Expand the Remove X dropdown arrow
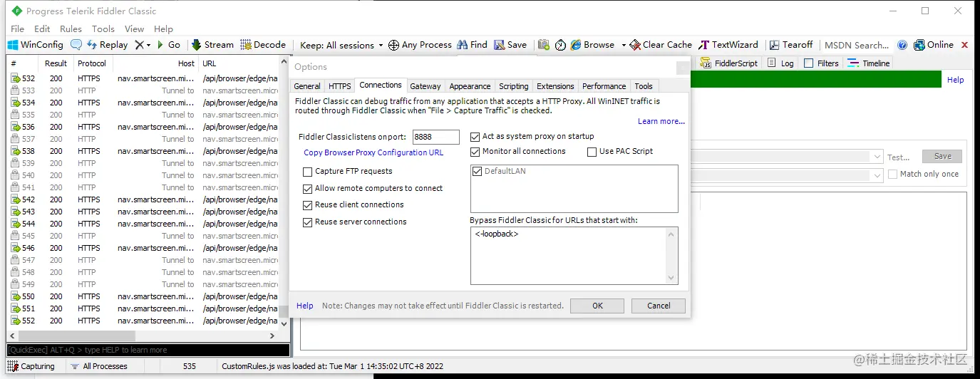This screenshot has height=379, width=980. [148, 45]
